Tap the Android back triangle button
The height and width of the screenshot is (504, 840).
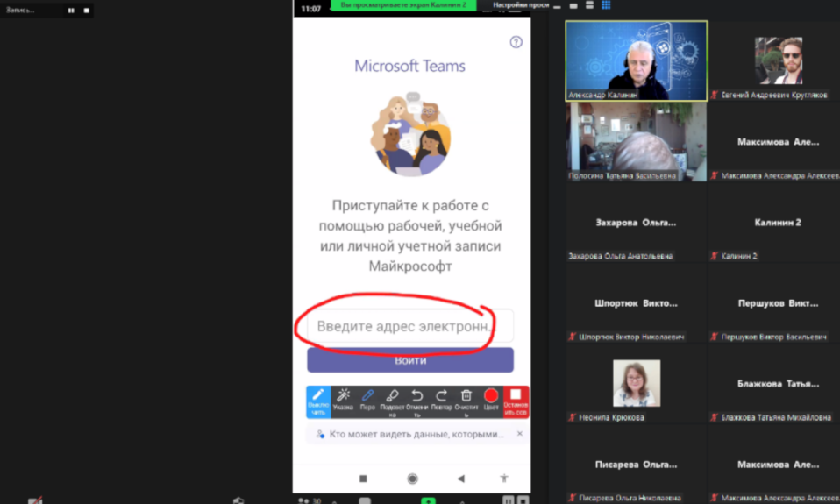pyautogui.click(x=460, y=479)
